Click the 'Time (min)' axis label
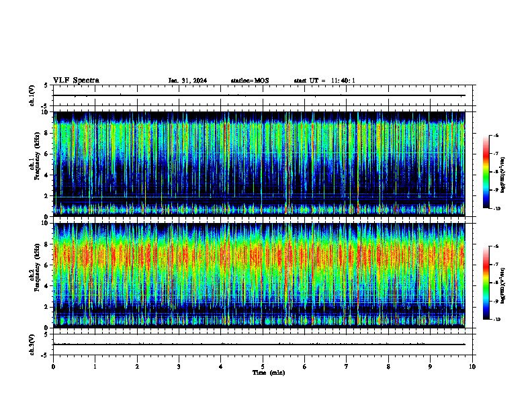The image size is (532, 411). coord(269,373)
